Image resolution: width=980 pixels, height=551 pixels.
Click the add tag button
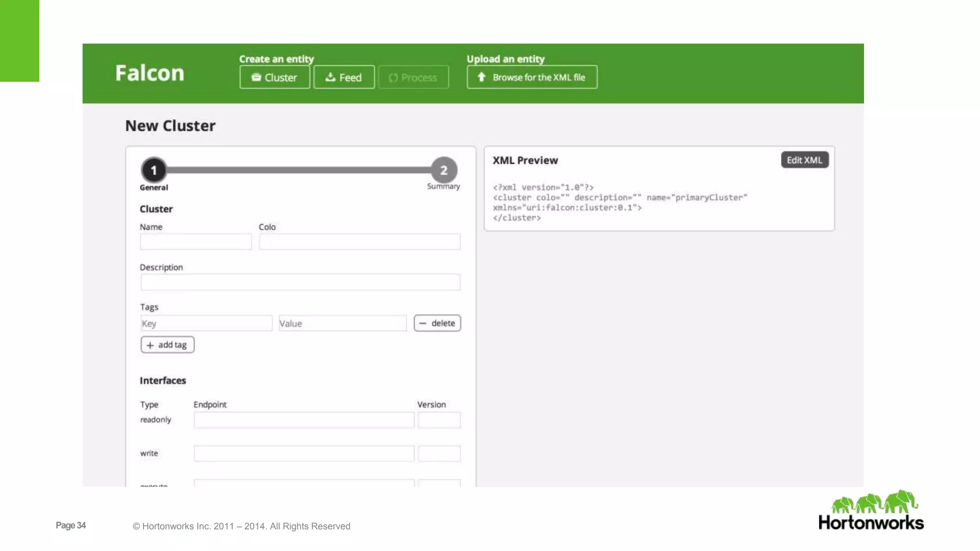167,345
